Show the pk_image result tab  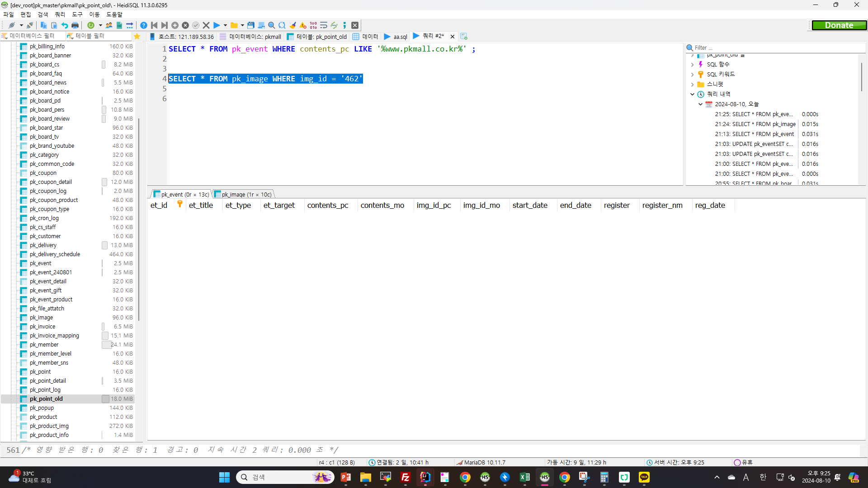(243, 194)
